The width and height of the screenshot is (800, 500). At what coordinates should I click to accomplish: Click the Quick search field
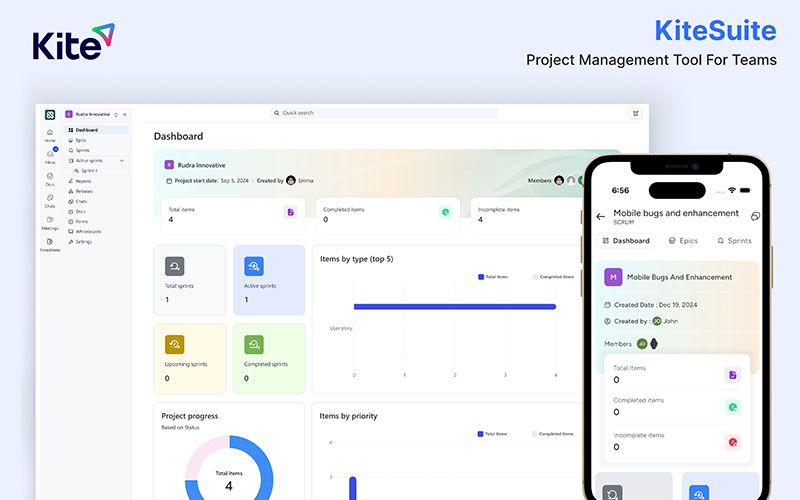coord(384,113)
